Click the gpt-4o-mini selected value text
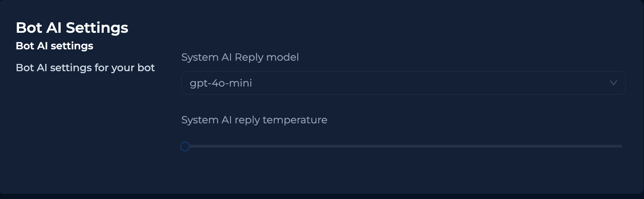 [x=221, y=83]
